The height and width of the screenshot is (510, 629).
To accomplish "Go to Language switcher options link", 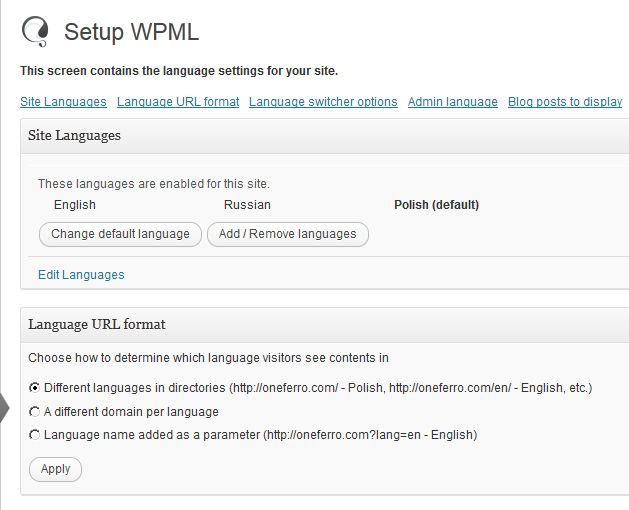I will 323,102.
